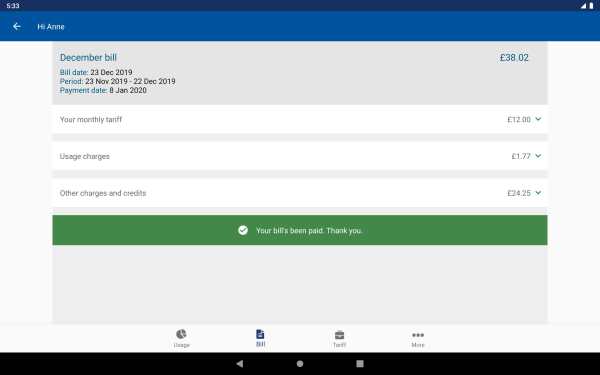Image resolution: width=600 pixels, height=375 pixels.
Task: Select the Tariff tab label
Action: pos(339,345)
